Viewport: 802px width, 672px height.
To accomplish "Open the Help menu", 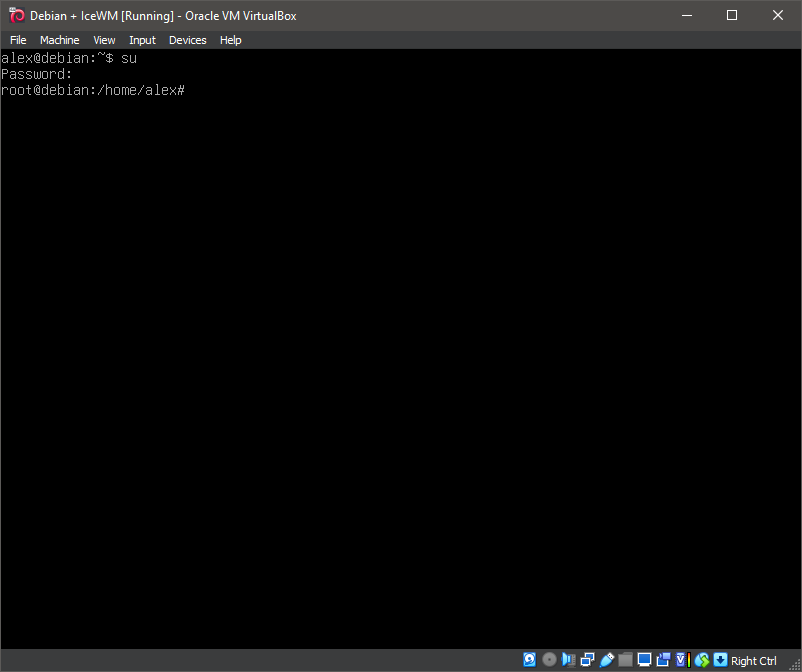I will click(230, 40).
